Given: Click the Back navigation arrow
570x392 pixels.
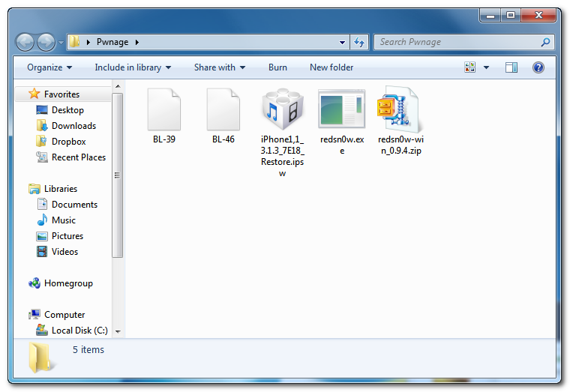Looking at the screenshot, I should tap(25, 42).
